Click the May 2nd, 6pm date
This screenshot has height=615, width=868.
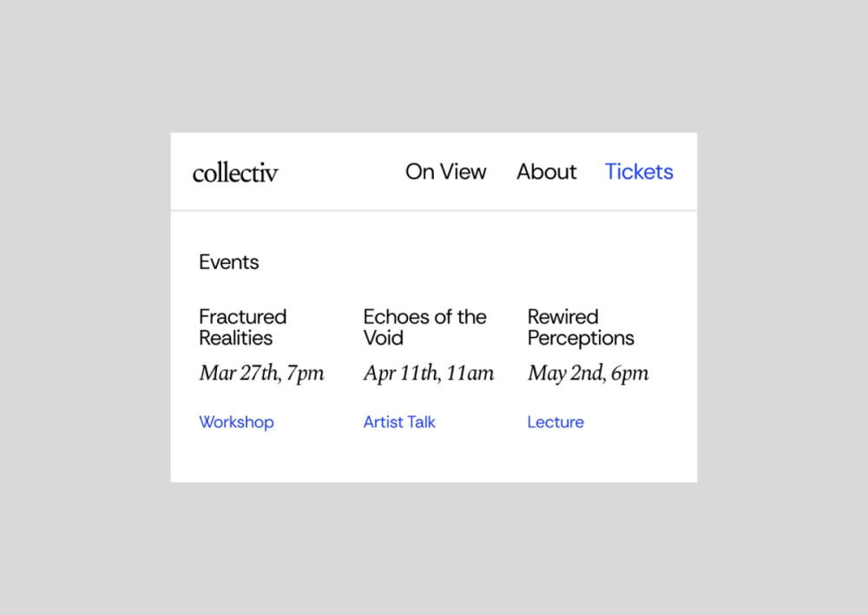(x=588, y=373)
